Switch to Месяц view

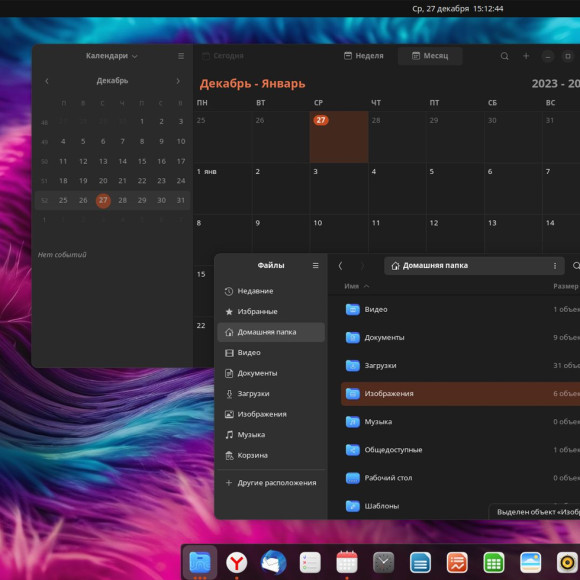pyautogui.click(x=430, y=56)
